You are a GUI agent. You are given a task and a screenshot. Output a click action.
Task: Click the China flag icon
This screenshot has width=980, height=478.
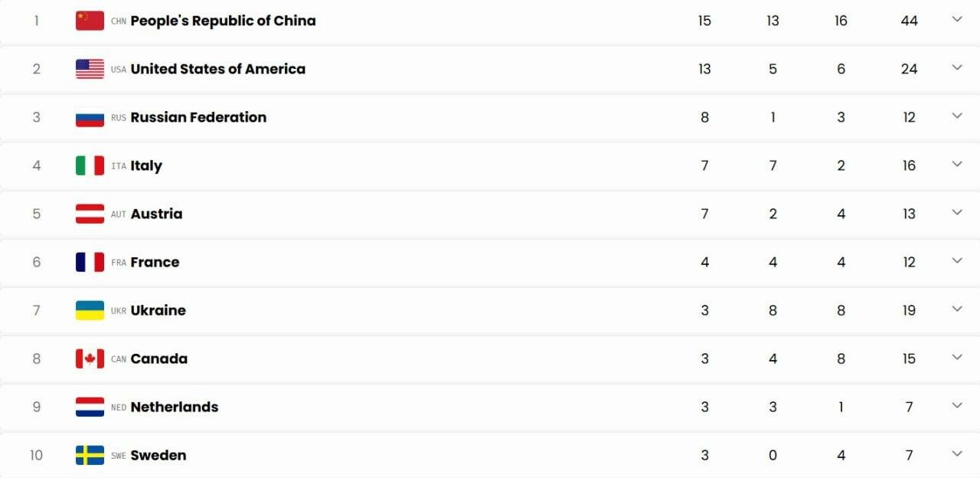pyautogui.click(x=90, y=21)
